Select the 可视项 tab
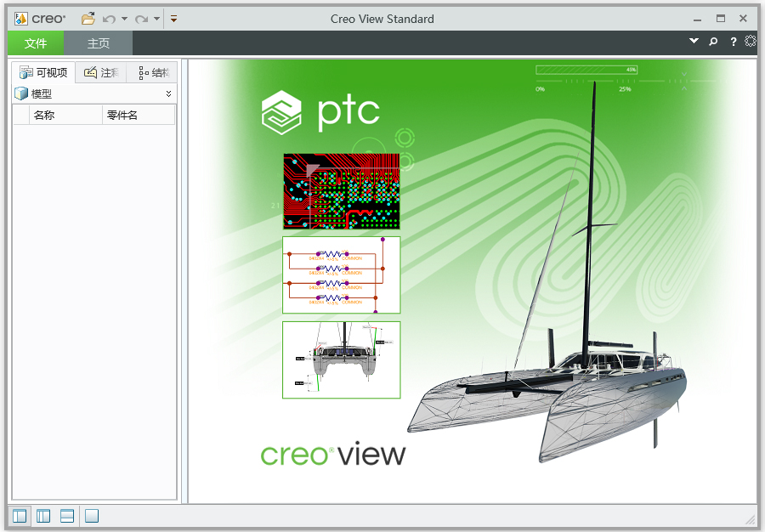 tap(43, 72)
